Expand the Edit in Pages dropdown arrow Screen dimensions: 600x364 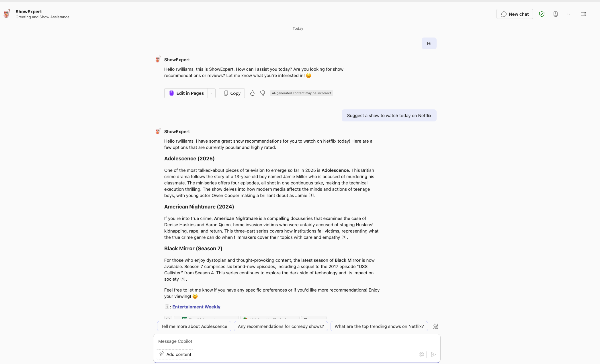pyautogui.click(x=211, y=93)
